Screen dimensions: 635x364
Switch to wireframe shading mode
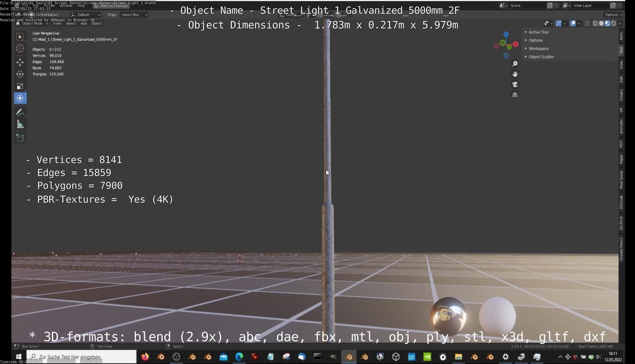[595, 23]
